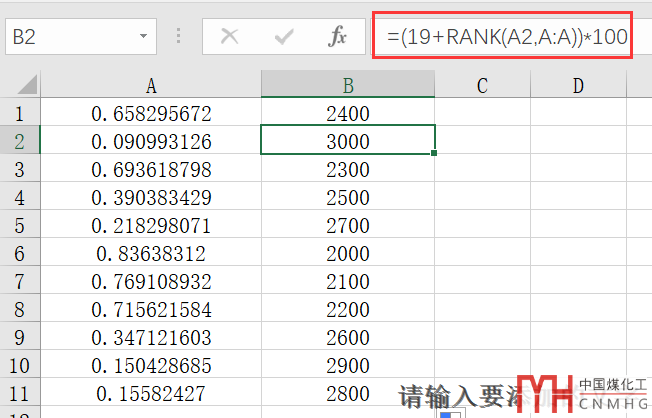Select row 10 header
652x418 pixels.
tap(20, 364)
